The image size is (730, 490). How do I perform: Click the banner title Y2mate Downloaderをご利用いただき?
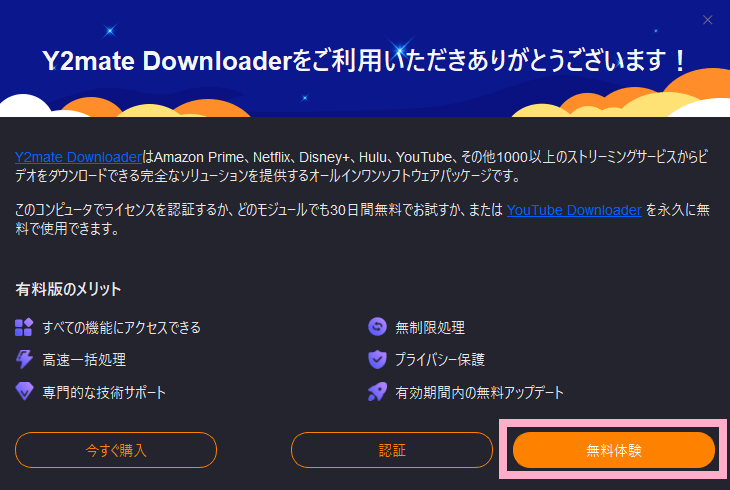click(x=364, y=61)
